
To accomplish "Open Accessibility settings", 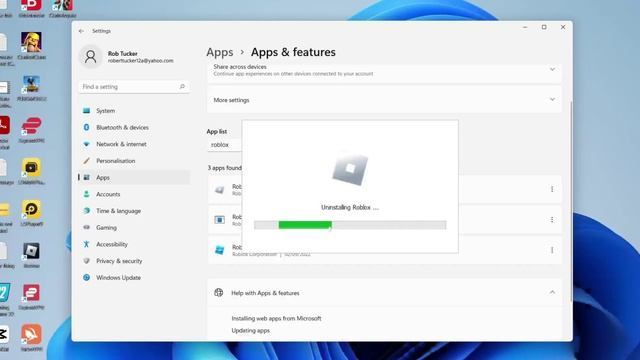I will coord(134,244).
